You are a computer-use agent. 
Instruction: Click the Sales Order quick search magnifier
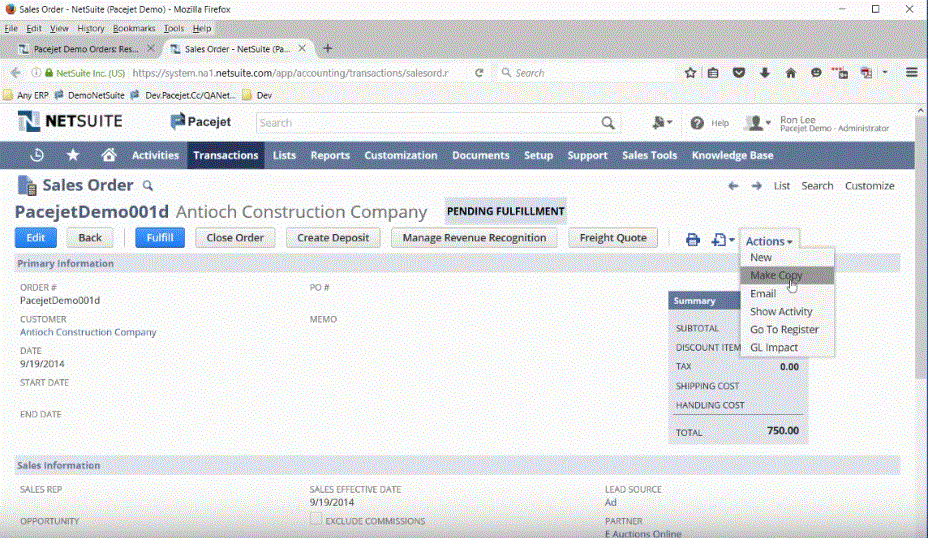coord(148,186)
